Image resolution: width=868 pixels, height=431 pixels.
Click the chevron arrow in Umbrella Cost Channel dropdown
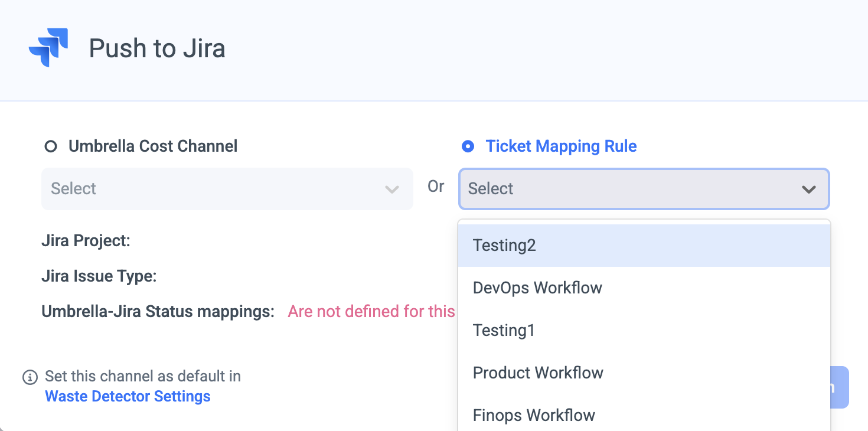click(391, 190)
